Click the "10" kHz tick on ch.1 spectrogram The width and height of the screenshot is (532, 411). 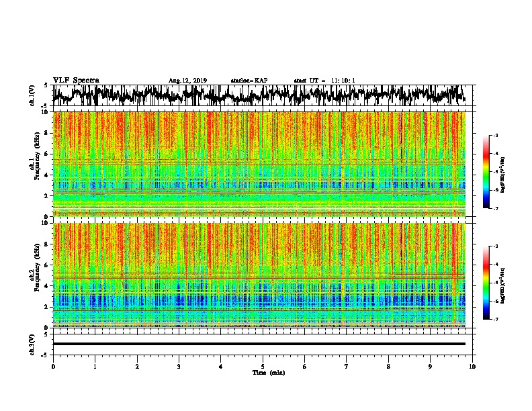[x=45, y=112]
